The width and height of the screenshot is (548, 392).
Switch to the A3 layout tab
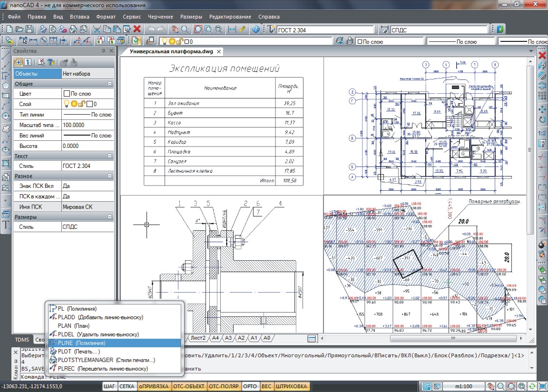[x=228, y=338]
